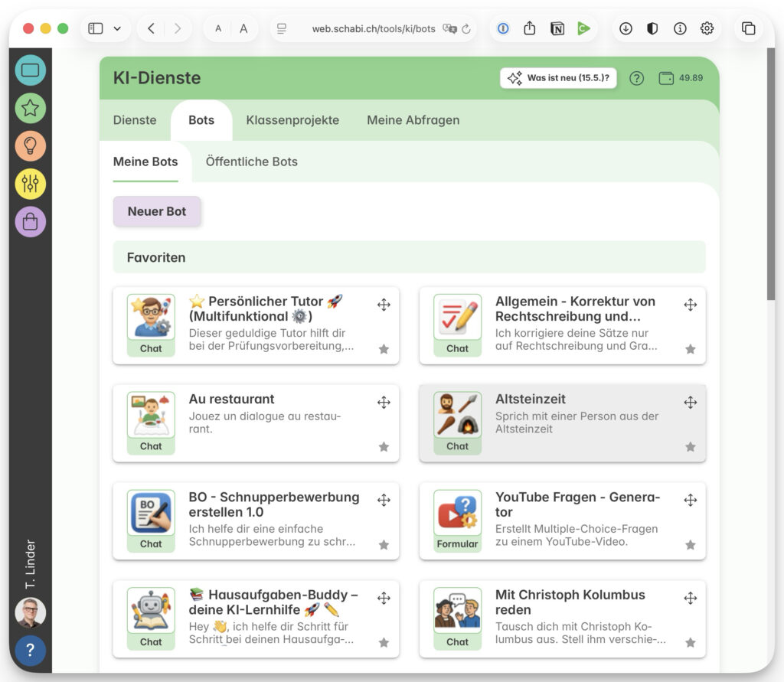The width and height of the screenshot is (784, 682).
Task: Click the page vertical scrollbar
Action: point(770,175)
